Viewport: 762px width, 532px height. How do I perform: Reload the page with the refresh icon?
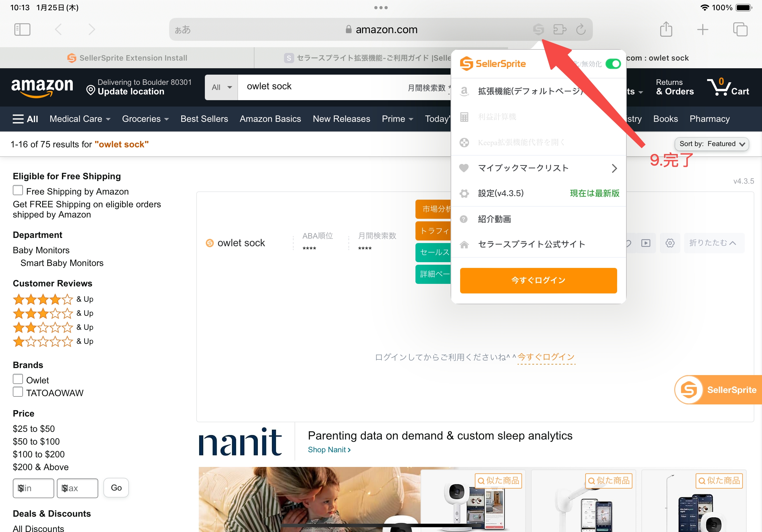(x=581, y=30)
